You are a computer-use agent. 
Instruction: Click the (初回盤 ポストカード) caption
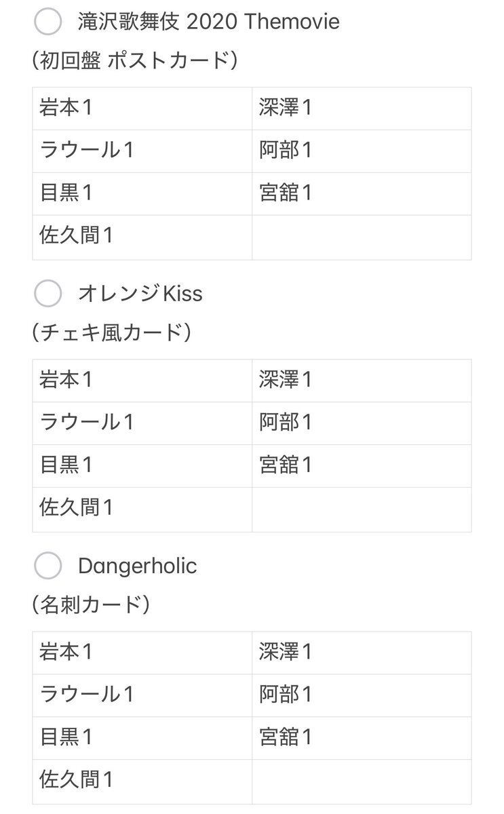coord(134,61)
